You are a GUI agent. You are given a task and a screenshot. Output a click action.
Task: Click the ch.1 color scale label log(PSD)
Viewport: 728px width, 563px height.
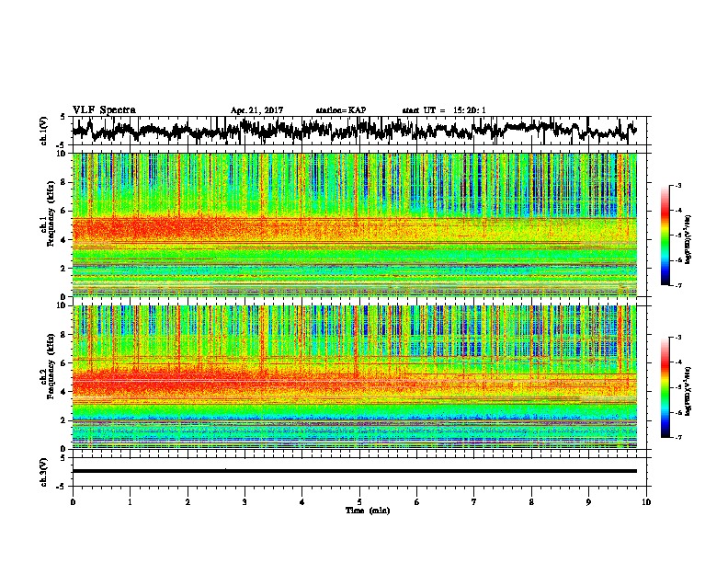(x=688, y=239)
